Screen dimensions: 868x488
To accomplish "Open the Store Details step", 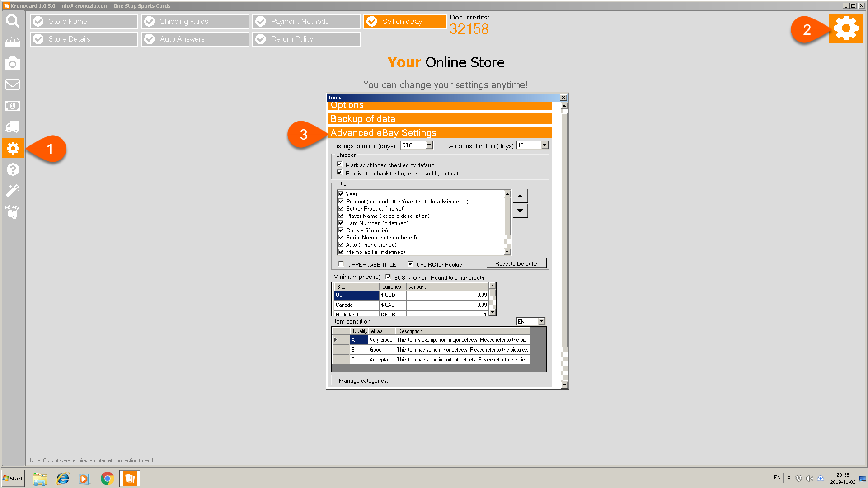I will [84, 39].
